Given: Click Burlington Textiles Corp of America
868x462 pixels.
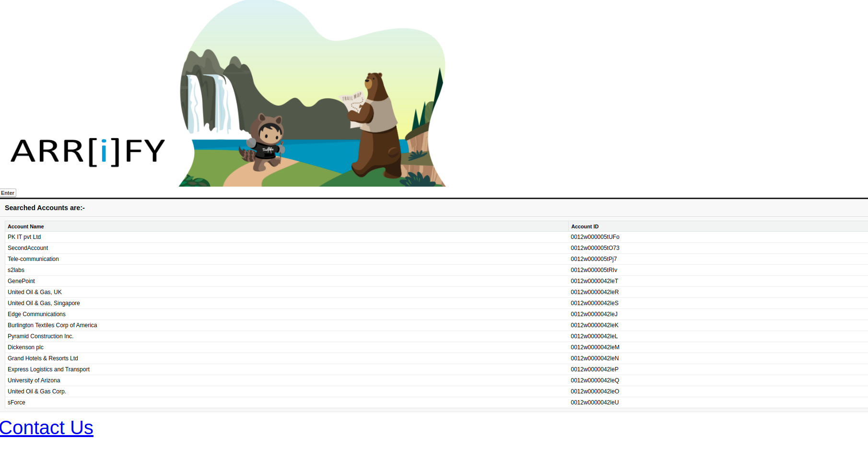Looking at the screenshot, I should (x=52, y=325).
